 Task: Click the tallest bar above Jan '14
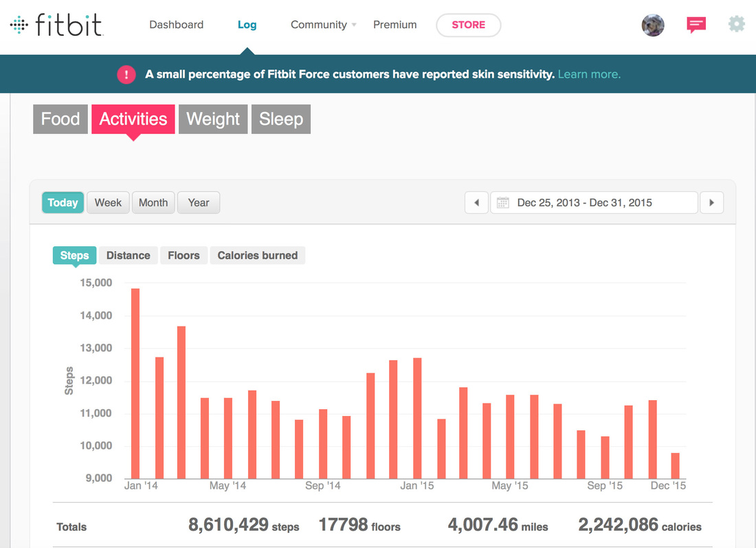(135, 384)
